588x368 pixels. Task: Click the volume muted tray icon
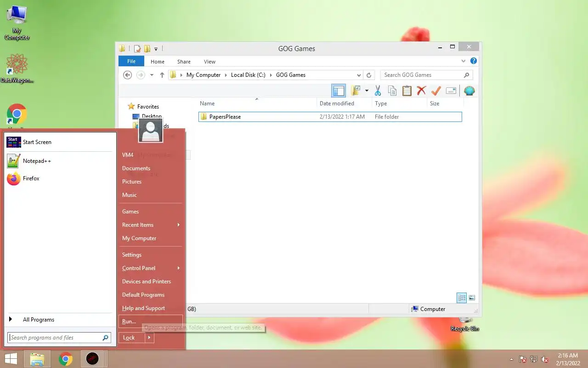(x=545, y=359)
